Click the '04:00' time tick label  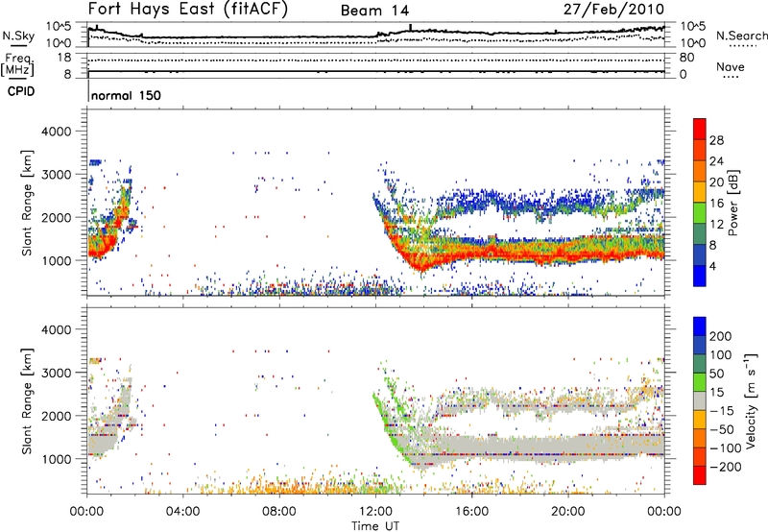coord(183,512)
